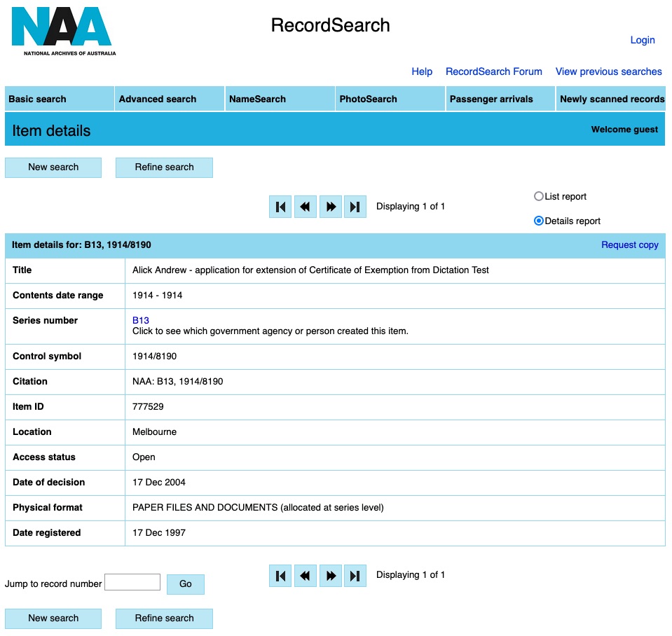Click the top 'Displaying 1 of 1' text
This screenshot has height=636, width=672.
click(x=410, y=207)
